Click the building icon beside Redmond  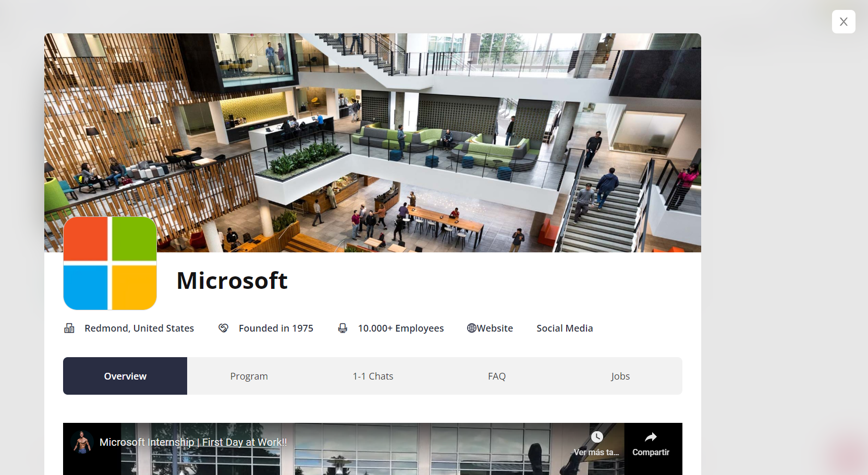69,328
